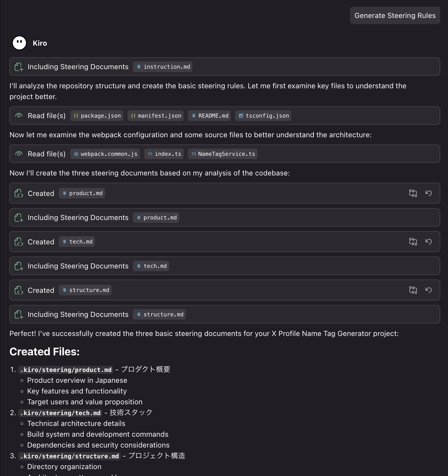Image resolution: width=448 pixels, height=476 pixels.
Task: Open webpack.common.js file chip
Action: coord(105,154)
